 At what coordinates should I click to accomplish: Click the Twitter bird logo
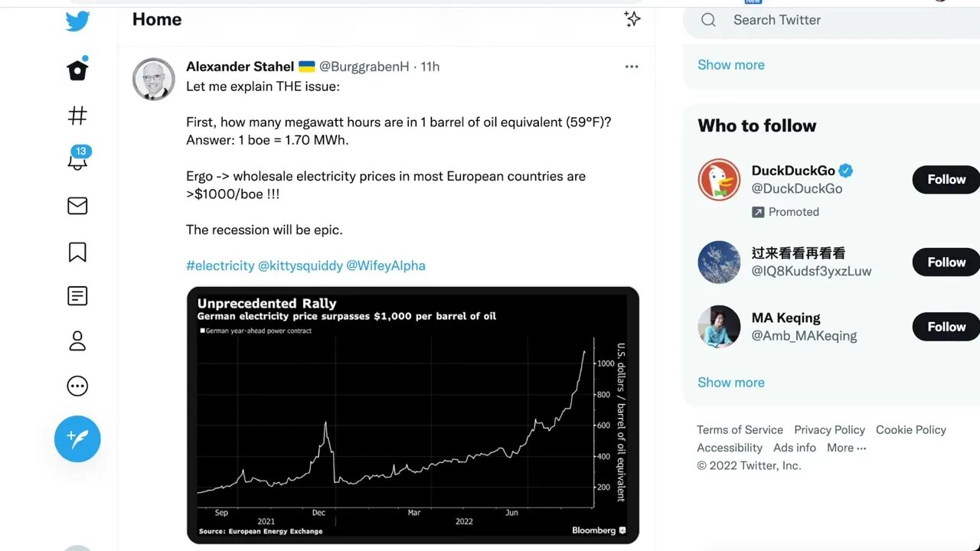coord(77,21)
